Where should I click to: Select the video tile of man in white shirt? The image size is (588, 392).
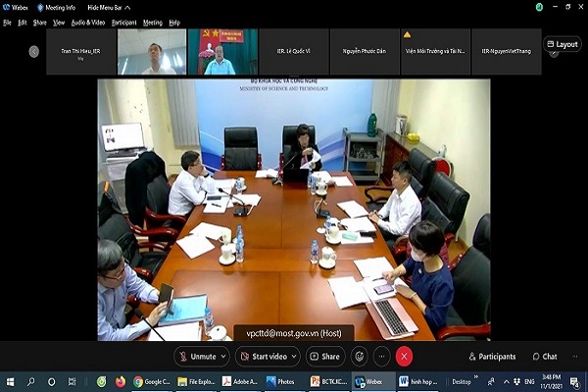(x=152, y=51)
